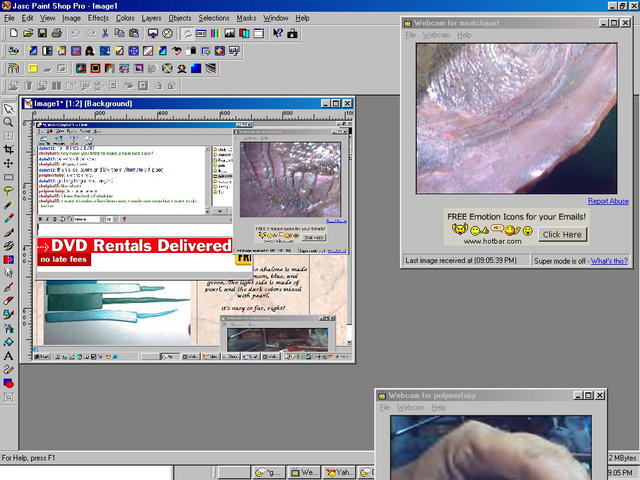Click the Report Abuse link
Screen dimensions: 640x480
click(x=608, y=201)
